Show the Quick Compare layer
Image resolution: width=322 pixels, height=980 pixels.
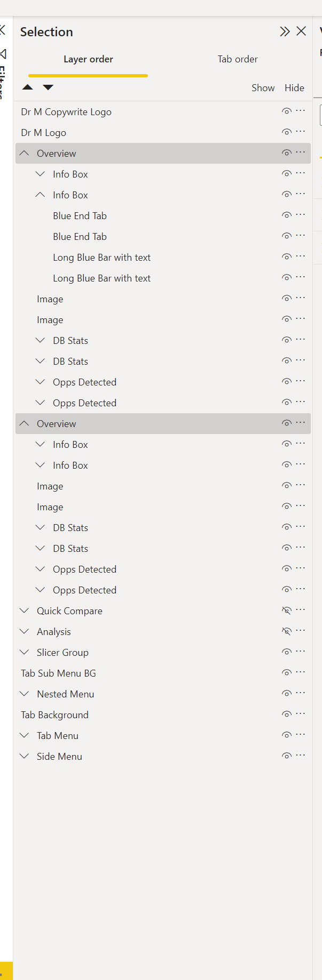(286, 609)
